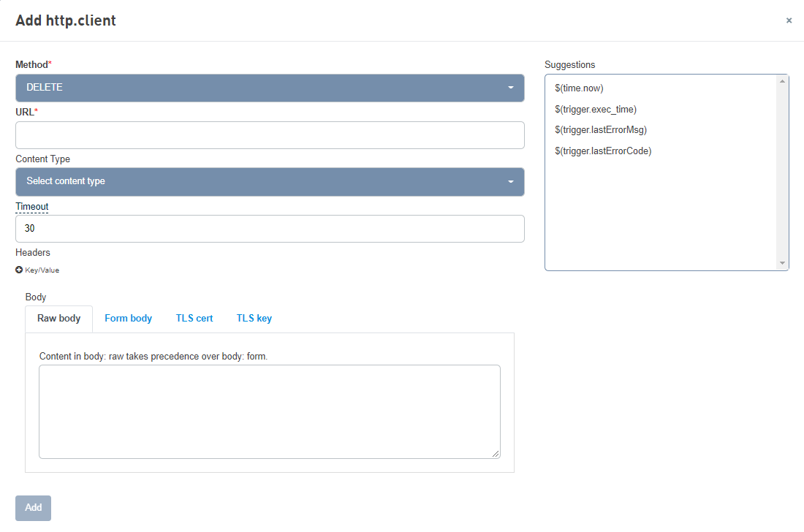
Task: Choose the $(trigger.exec_time) suggestion
Action: (596, 110)
